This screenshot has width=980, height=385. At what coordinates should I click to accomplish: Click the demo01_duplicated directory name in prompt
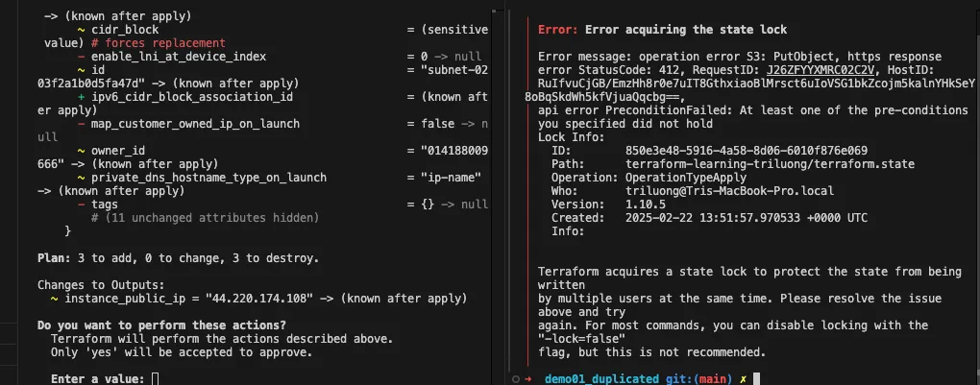pos(602,378)
